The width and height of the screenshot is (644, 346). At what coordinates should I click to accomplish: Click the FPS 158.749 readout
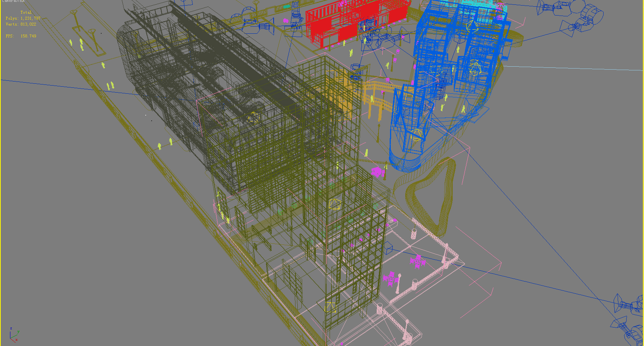coord(21,36)
